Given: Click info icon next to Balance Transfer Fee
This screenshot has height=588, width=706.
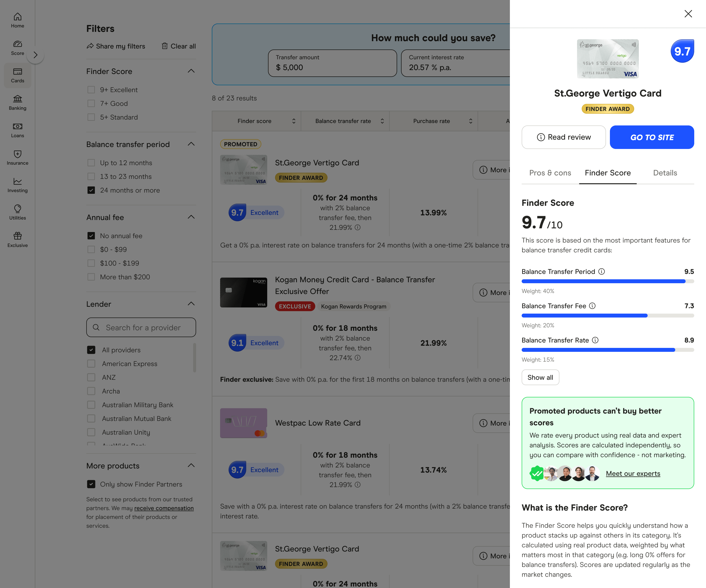Looking at the screenshot, I should [x=592, y=306].
